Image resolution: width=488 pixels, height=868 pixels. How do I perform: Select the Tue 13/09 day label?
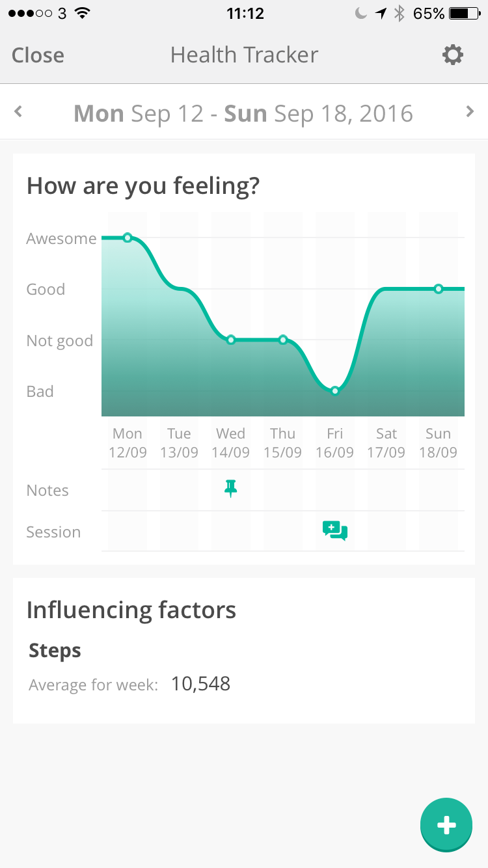pyautogui.click(x=179, y=443)
